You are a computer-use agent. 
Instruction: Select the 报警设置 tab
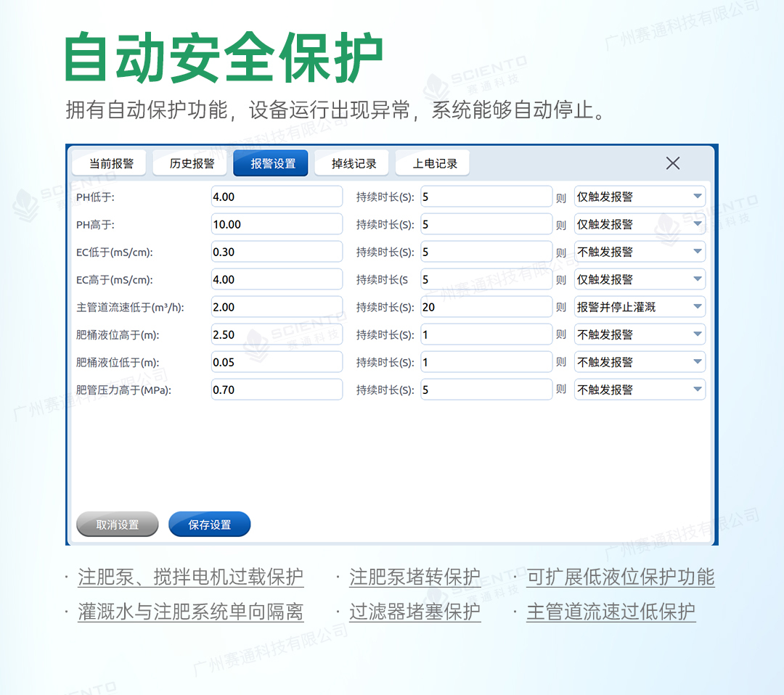pyautogui.click(x=270, y=163)
